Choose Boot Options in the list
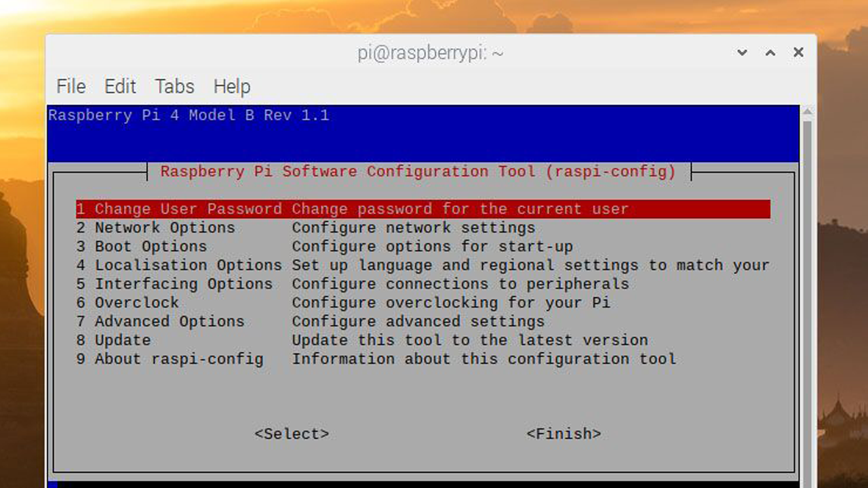Screen dimensions: 868x488 point(151,247)
